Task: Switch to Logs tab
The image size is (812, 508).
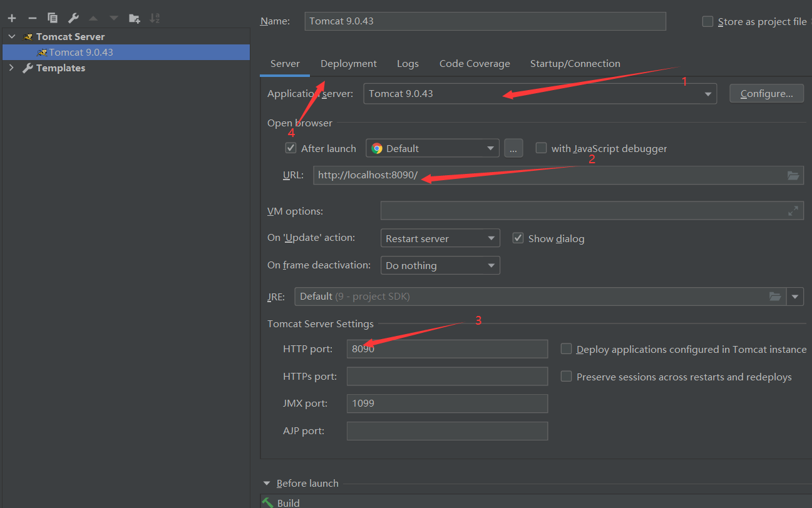Action: coord(408,64)
